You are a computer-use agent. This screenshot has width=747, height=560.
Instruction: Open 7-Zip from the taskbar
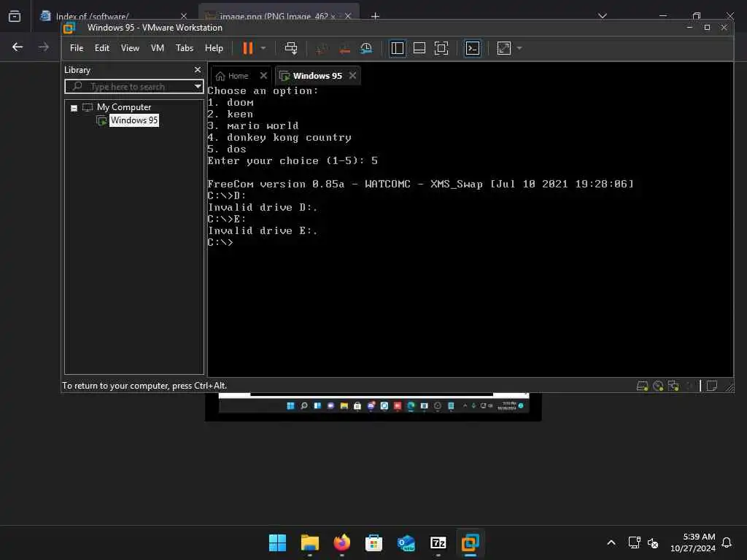438,542
